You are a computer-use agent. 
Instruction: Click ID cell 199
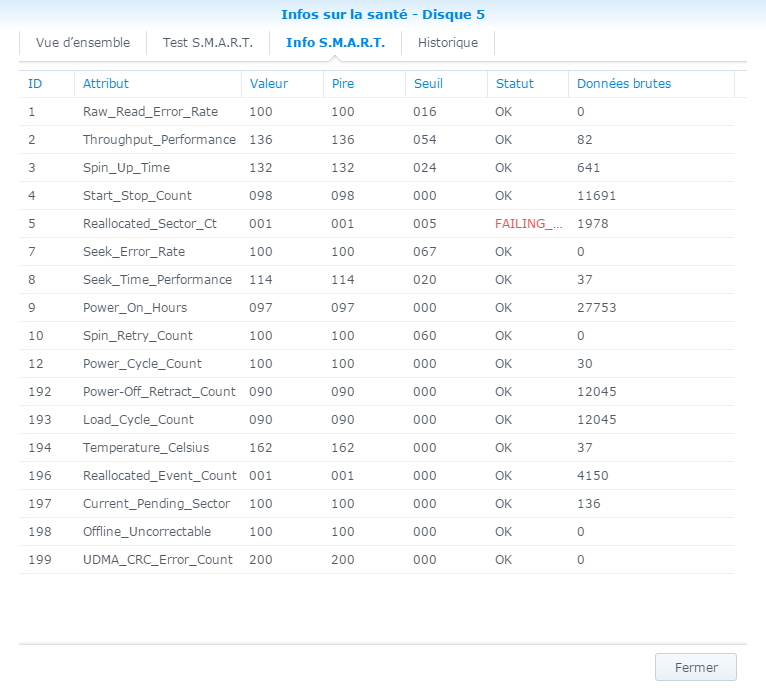coord(40,560)
